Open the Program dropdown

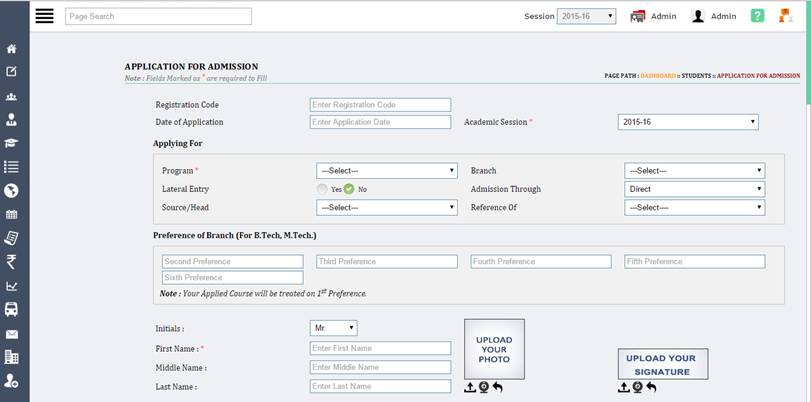pos(386,171)
